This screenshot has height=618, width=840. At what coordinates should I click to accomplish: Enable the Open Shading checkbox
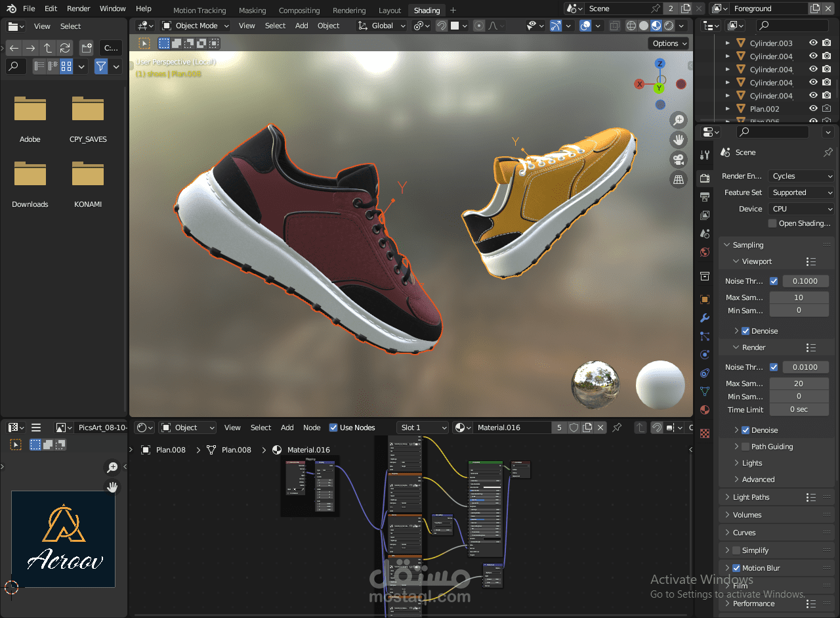(x=772, y=223)
